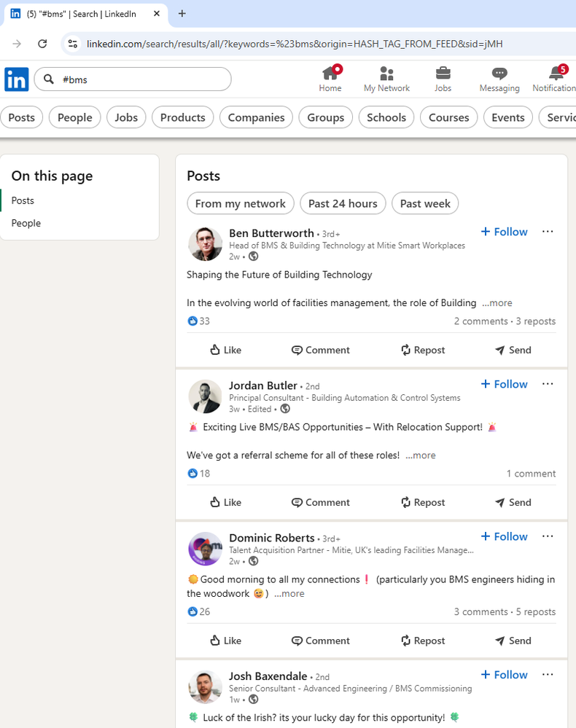
Task: Open Josh Baxendale's profile name link
Action: tap(268, 676)
